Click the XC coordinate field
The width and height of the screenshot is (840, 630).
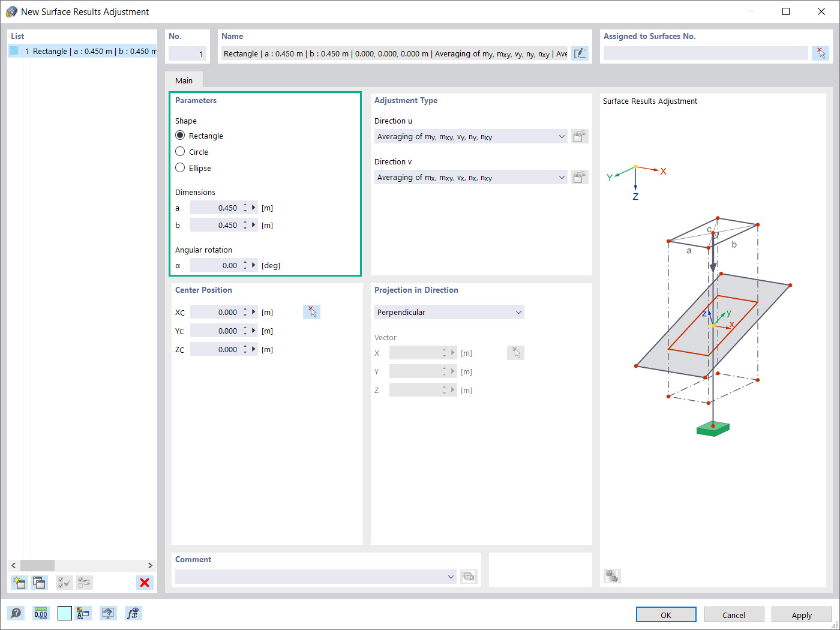[215, 312]
